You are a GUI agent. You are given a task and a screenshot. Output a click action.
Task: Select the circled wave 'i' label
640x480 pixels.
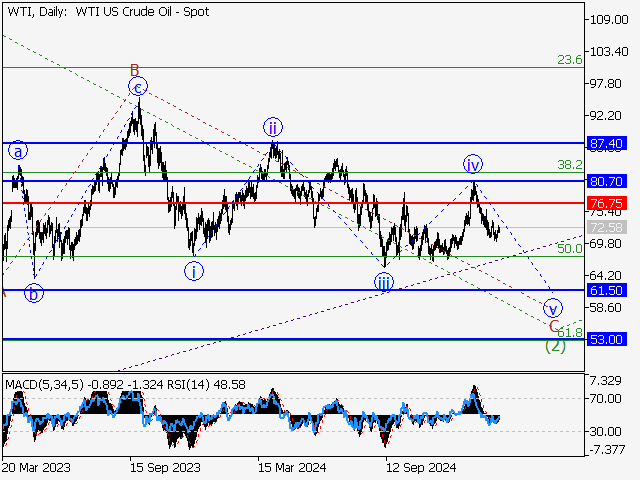[194, 270]
